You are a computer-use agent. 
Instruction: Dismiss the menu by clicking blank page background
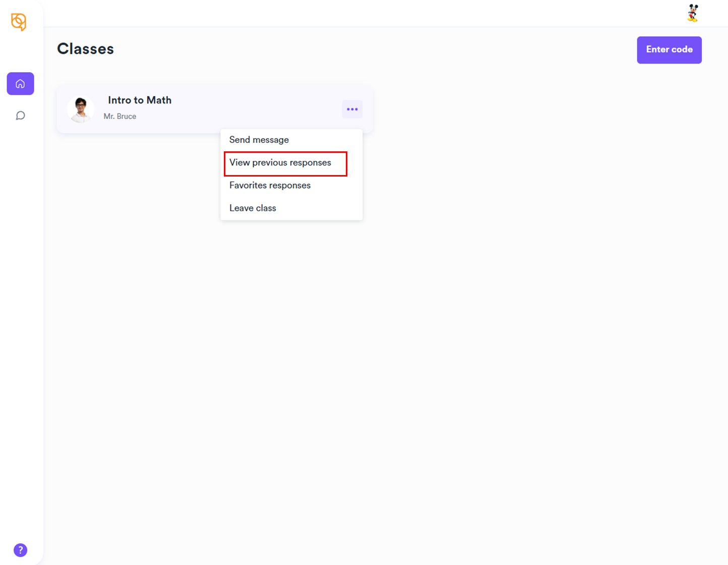point(454,328)
